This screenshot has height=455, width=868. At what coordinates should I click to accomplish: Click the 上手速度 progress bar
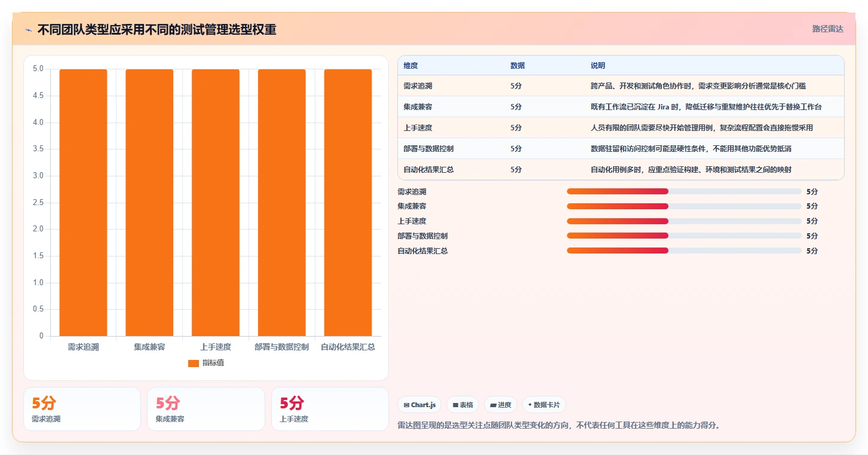pos(684,221)
